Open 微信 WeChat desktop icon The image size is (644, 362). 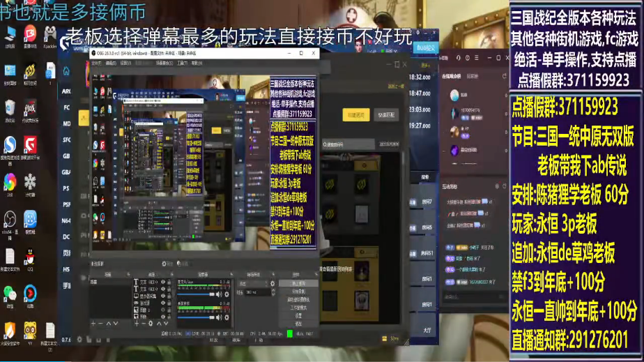pyautogui.click(x=10, y=296)
